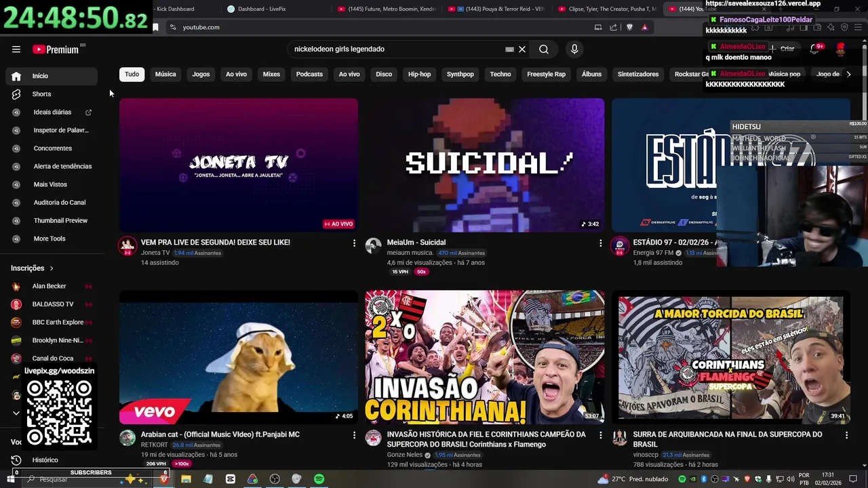Open Thumbnail Preview tool

coord(52,221)
